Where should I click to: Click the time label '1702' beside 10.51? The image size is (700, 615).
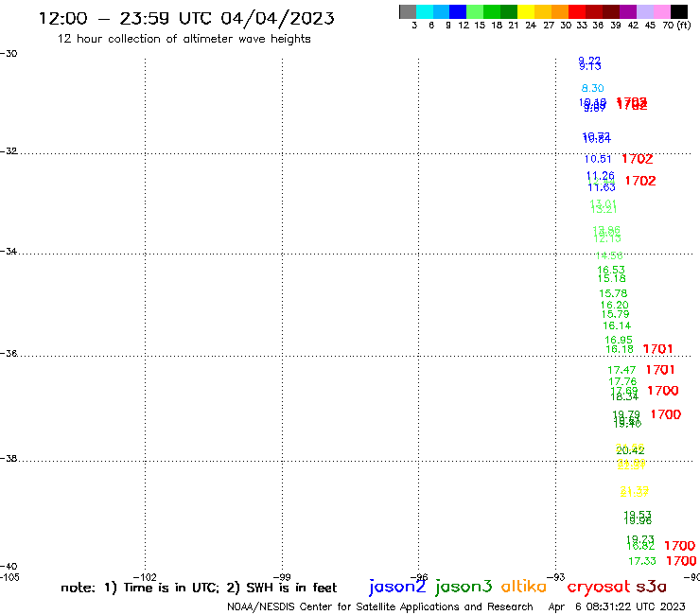[x=638, y=159]
